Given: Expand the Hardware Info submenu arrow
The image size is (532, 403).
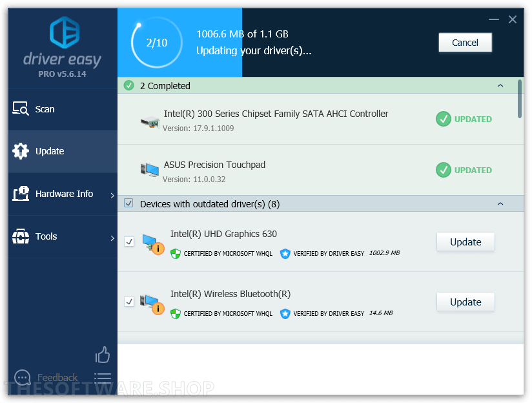Looking at the screenshot, I should coord(112,195).
